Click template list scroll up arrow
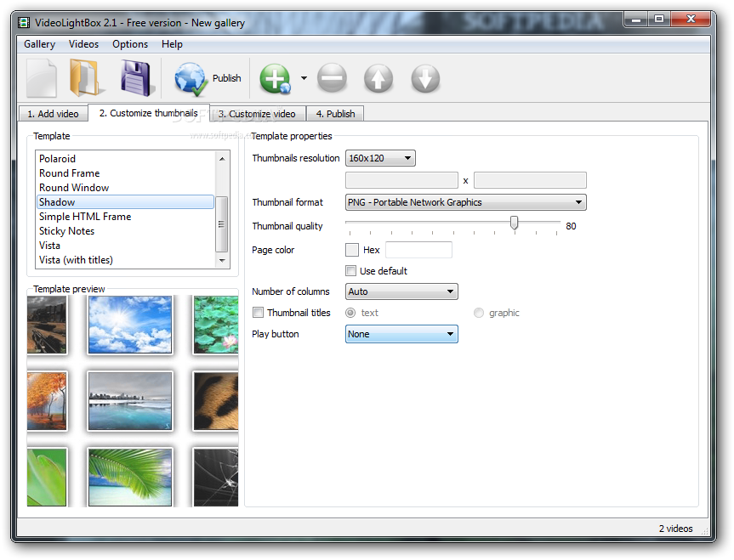Viewport: 734px width, 560px height. point(222,159)
